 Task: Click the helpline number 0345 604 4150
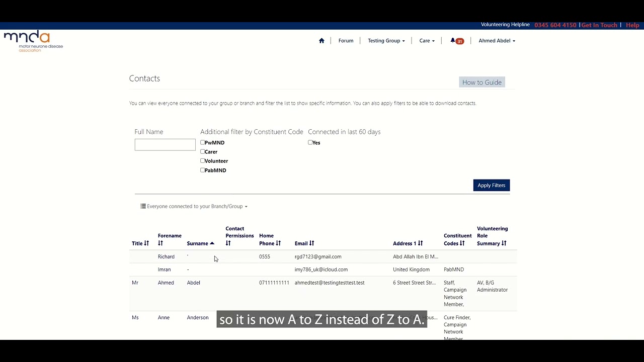pyautogui.click(x=555, y=25)
